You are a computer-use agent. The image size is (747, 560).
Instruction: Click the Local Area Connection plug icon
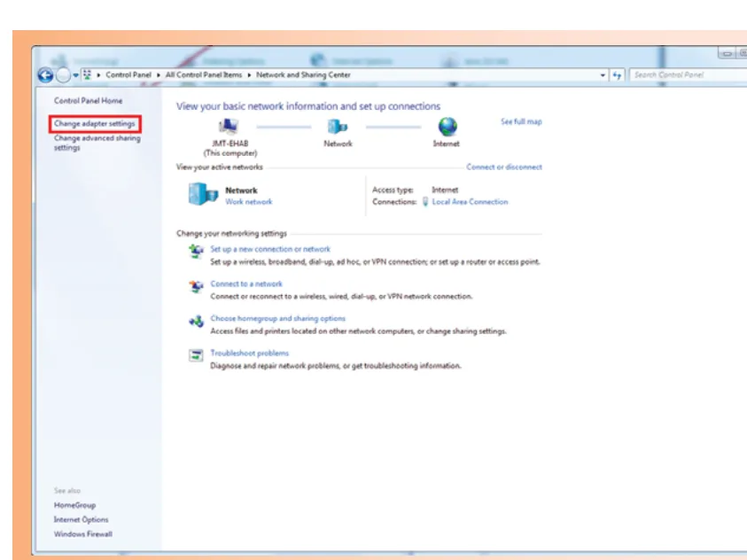[425, 202]
